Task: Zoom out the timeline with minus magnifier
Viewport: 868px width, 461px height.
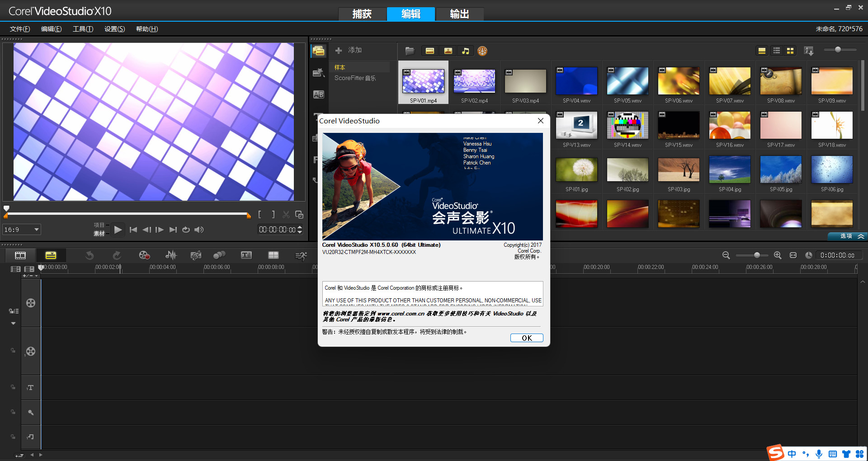Action: click(726, 255)
